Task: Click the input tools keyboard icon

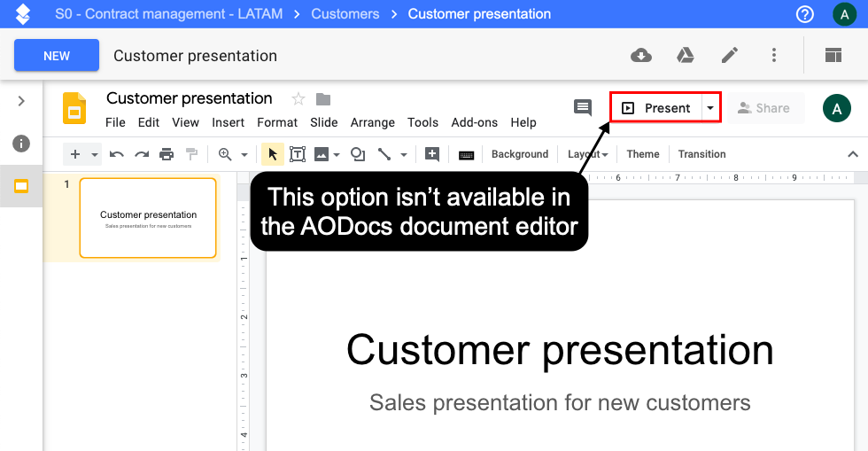Action: (x=466, y=155)
